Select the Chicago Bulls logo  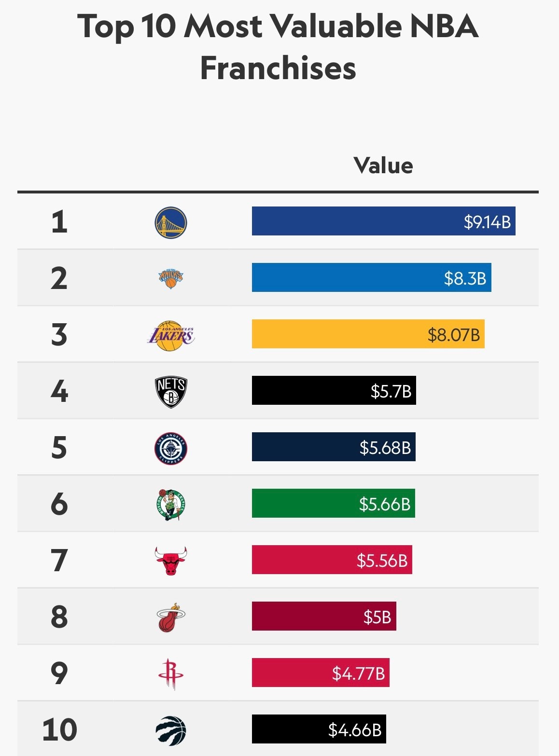171,561
